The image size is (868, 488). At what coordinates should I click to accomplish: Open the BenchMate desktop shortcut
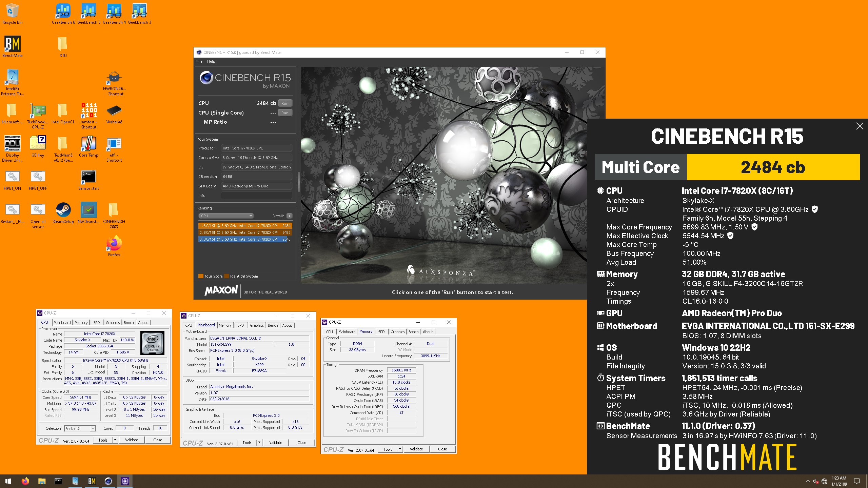13,47
